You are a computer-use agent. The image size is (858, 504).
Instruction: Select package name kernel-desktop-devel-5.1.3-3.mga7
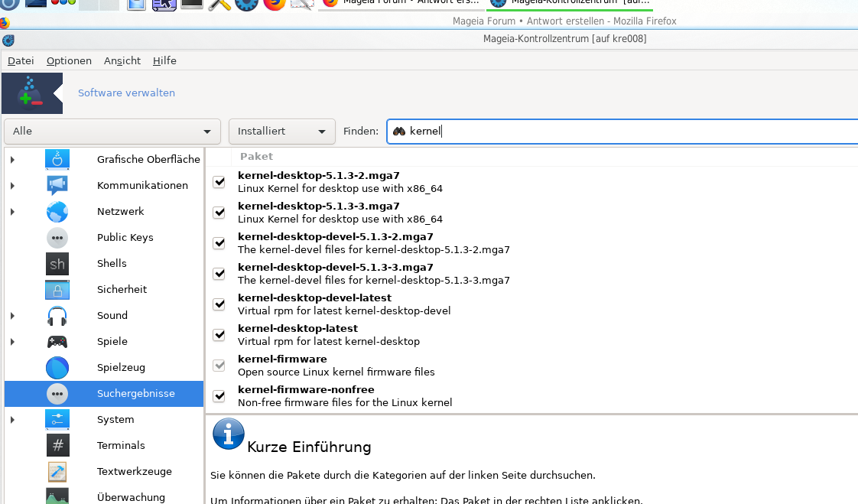pos(336,268)
